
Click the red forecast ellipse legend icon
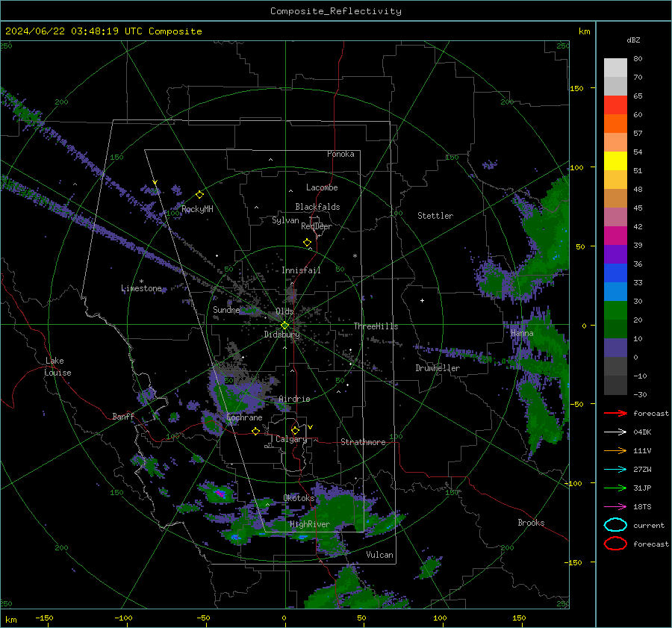point(615,544)
